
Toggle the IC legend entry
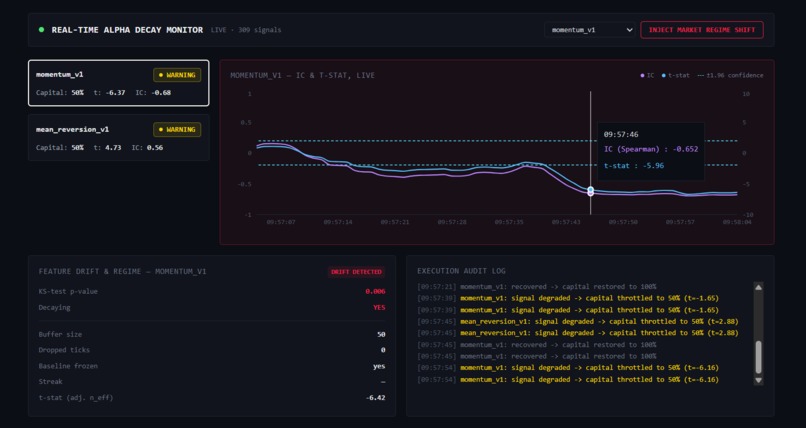click(x=647, y=76)
